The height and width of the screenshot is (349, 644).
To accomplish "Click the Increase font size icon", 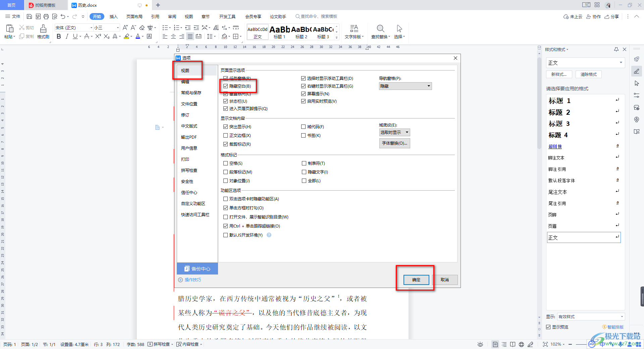I will click(x=125, y=28).
